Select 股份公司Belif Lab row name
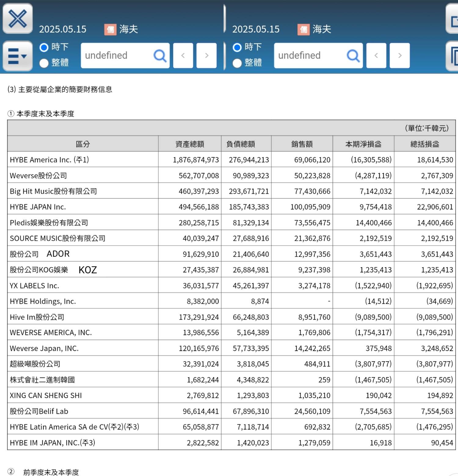 [x=39, y=411]
